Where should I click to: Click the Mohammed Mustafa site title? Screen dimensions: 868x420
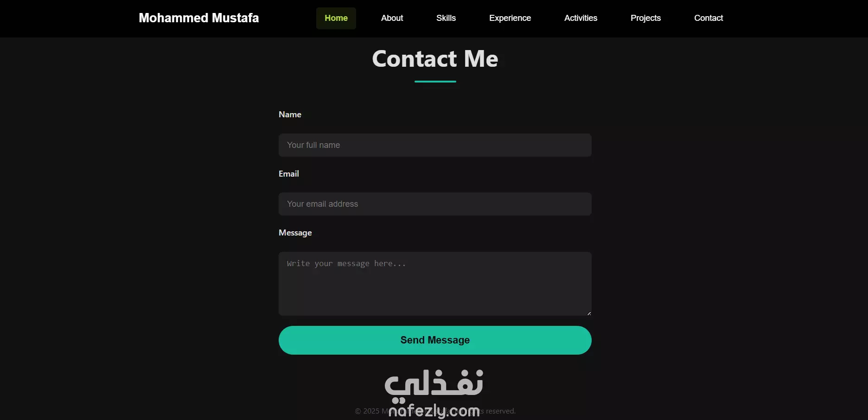click(x=199, y=18)
